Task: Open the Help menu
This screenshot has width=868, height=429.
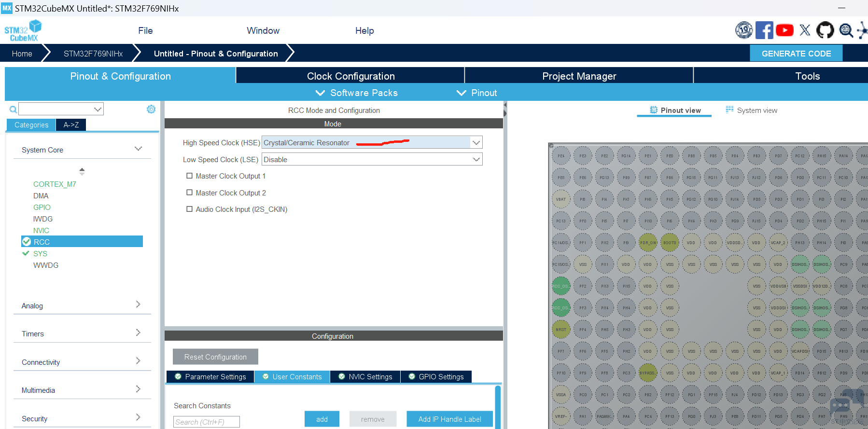Action: pyautogui.click(x=364, y=30)
